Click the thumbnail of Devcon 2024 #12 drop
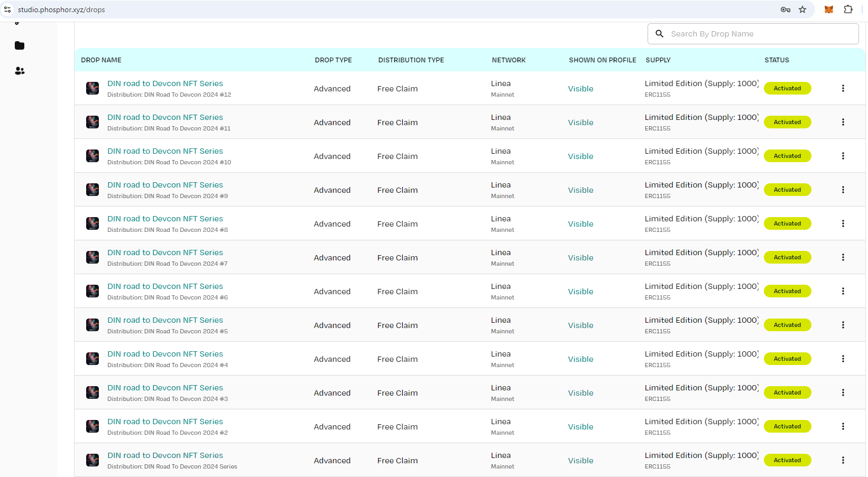This screenshot has height=477, width=868. pyautogui.click(x=93, y=88)
